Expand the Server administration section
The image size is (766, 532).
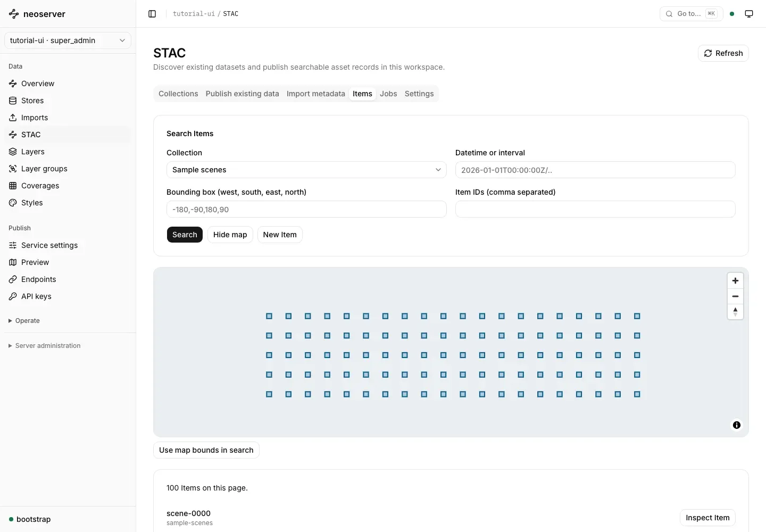(45, 346)
